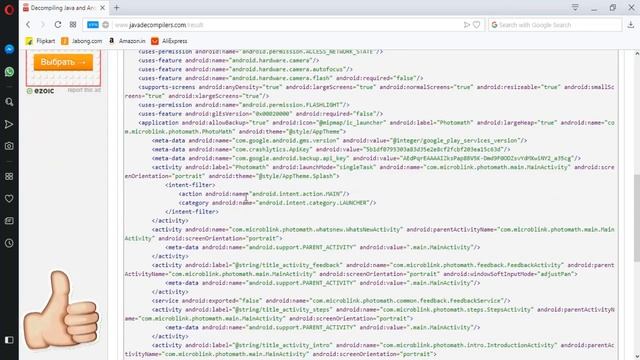Open Speed Dial grid in sidebar
The width and height of the screenshot is (640, 360).
[9, 176]
